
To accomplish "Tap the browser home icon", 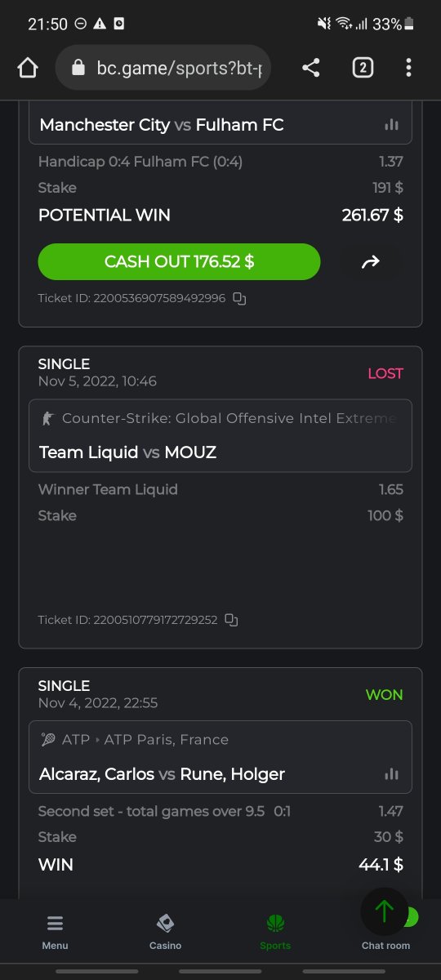I will 28,68.
